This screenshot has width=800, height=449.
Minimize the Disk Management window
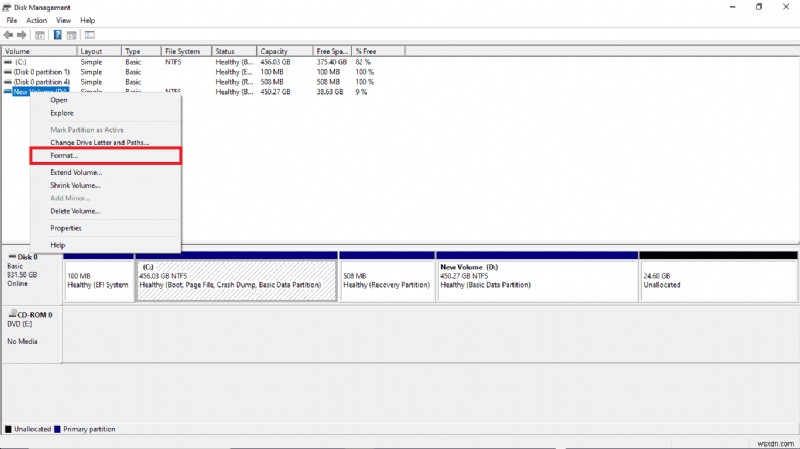pos(733,7)
